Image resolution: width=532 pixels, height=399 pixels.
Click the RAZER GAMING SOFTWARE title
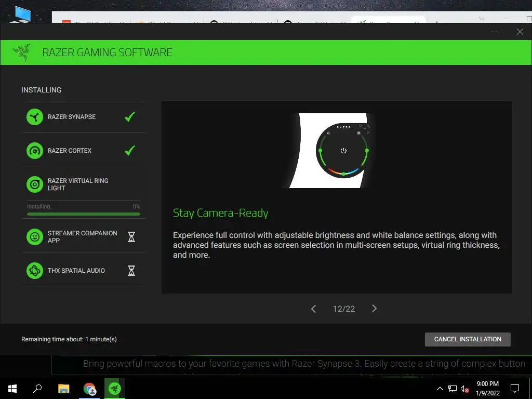(x=107, y=52)
